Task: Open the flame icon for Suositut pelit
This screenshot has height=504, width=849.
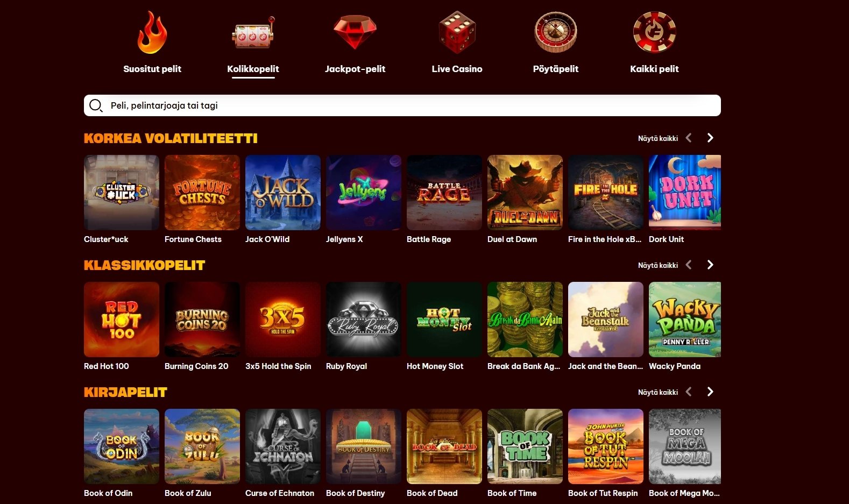Action: [152, 32]
